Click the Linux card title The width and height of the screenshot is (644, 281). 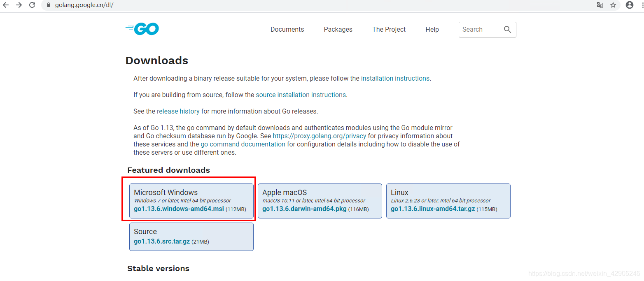399,193
